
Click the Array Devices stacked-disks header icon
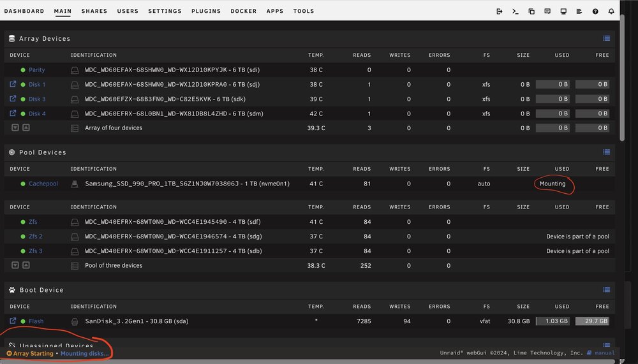pyautogui.click(x=11, y=39)
